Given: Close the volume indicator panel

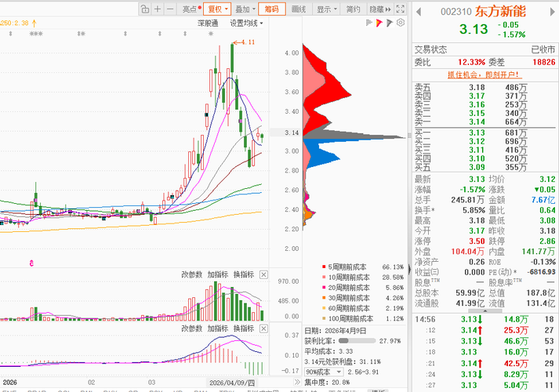Looking at the screenshot, I should point(263,274).
